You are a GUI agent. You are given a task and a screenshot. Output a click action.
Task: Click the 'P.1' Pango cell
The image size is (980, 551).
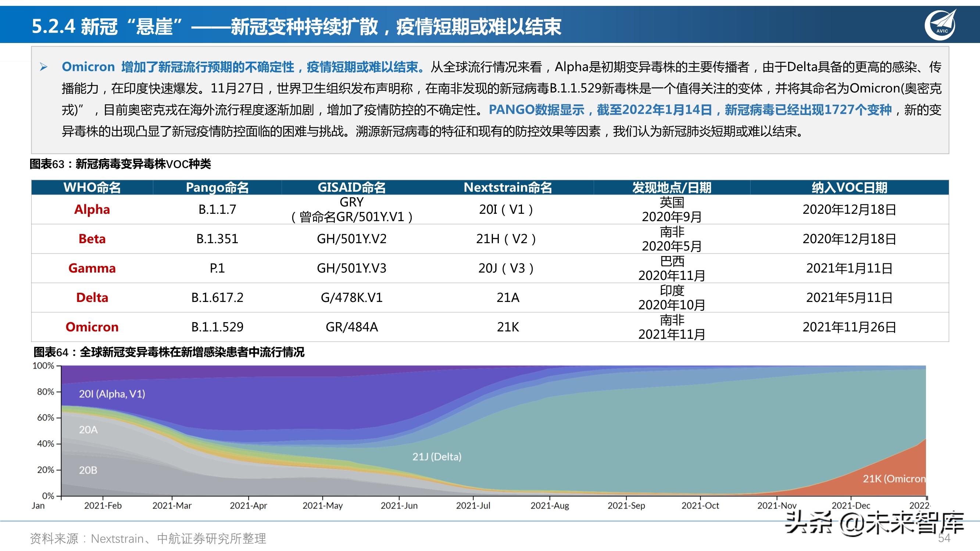[x=217, y=268]
